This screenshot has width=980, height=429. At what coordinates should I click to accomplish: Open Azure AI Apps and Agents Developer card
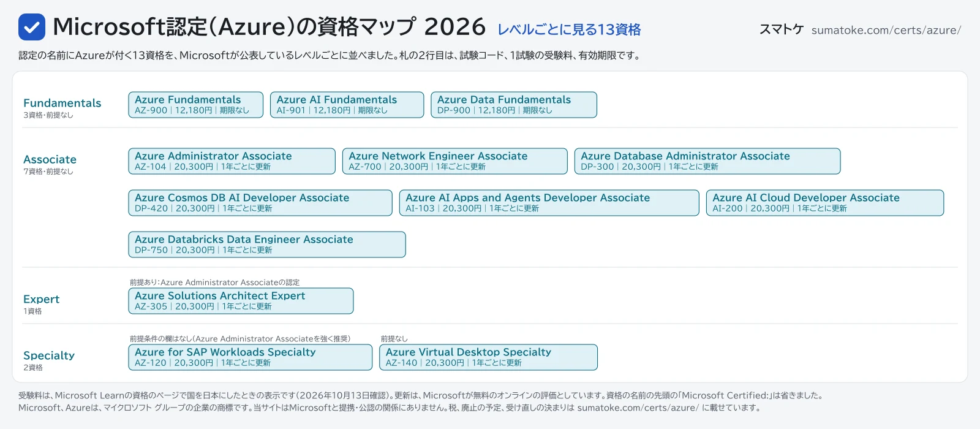point(549,203)
